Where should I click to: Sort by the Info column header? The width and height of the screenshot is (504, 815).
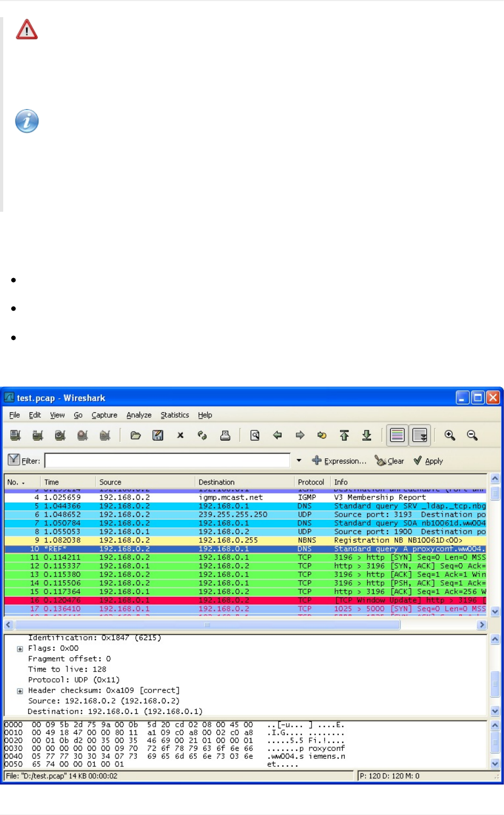click(409, 482)
